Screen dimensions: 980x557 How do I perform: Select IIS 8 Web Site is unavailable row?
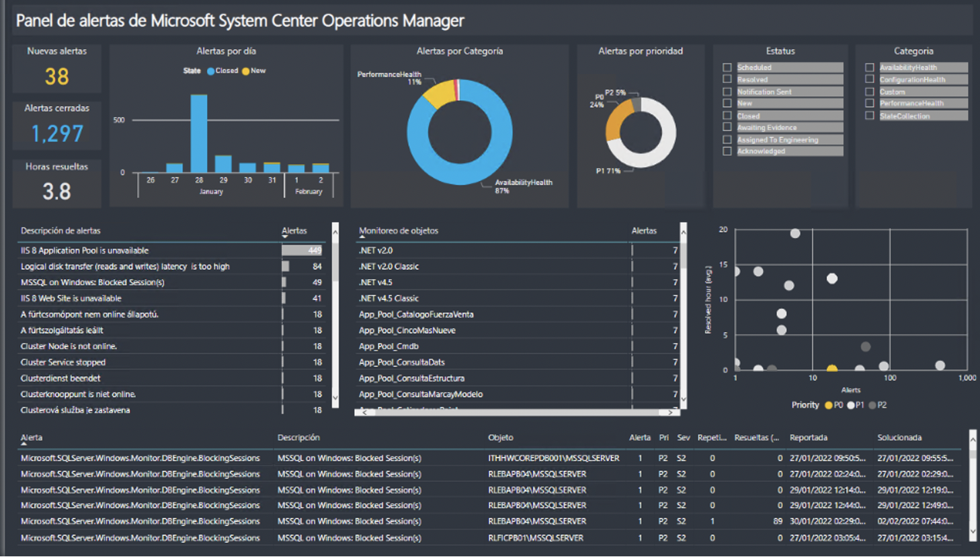pyautogui.click(x=171, y=298)
